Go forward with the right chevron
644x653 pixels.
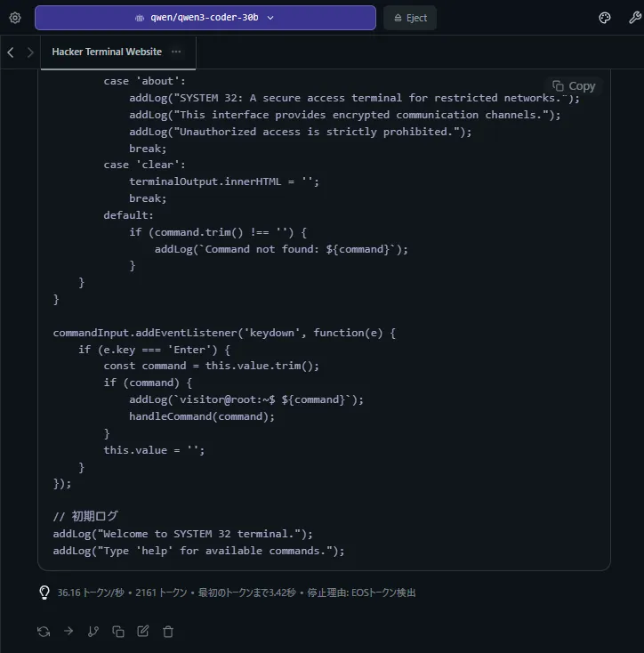point(30,52)
